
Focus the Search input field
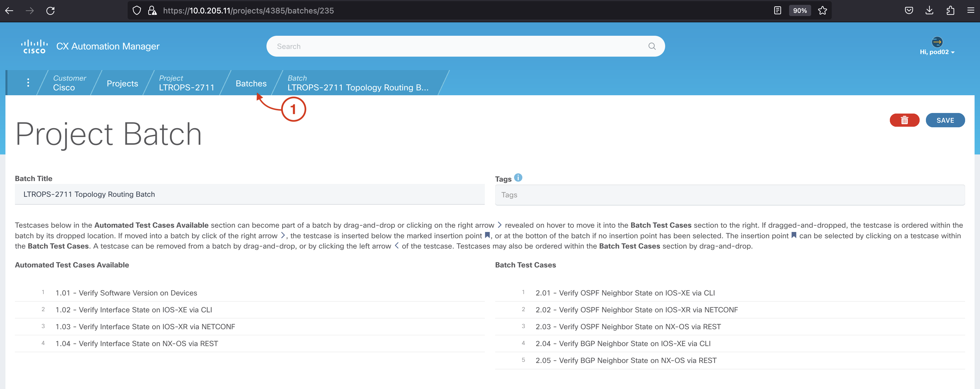465,46
